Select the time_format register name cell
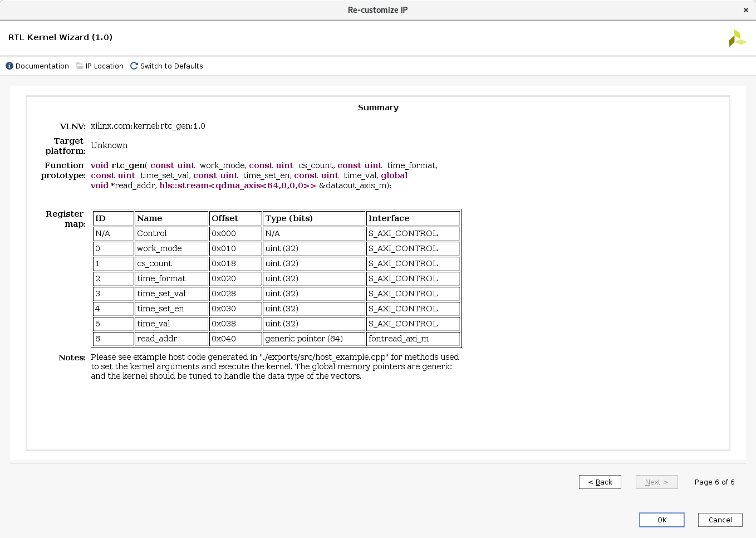756x538 pixels. [x=171, y=278]
